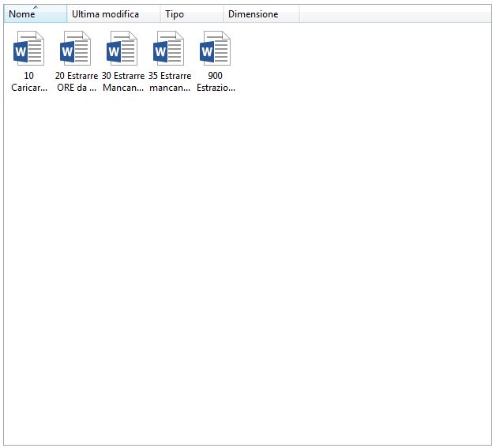Screen dimensions: 496x448
Task: Select the '10 Caricar...' Word document icon
Action: click(x=29, y=49)
